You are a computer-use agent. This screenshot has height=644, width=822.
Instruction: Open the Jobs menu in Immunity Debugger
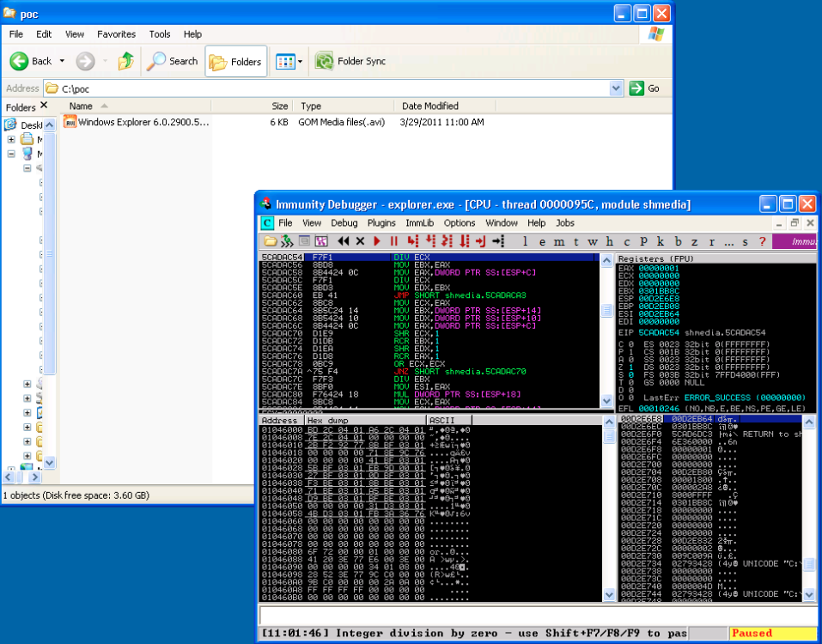(x=565, y=222)
